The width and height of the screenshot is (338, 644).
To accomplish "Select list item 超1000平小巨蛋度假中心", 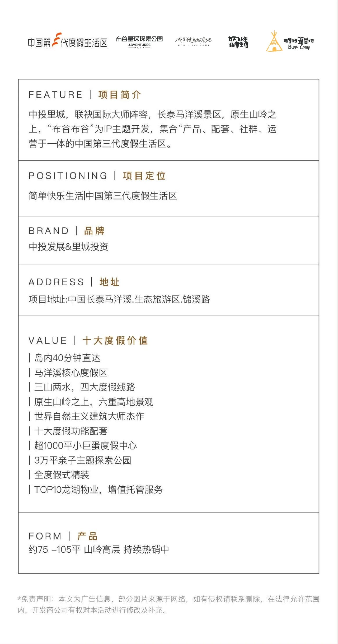I will tap(83, 446).
